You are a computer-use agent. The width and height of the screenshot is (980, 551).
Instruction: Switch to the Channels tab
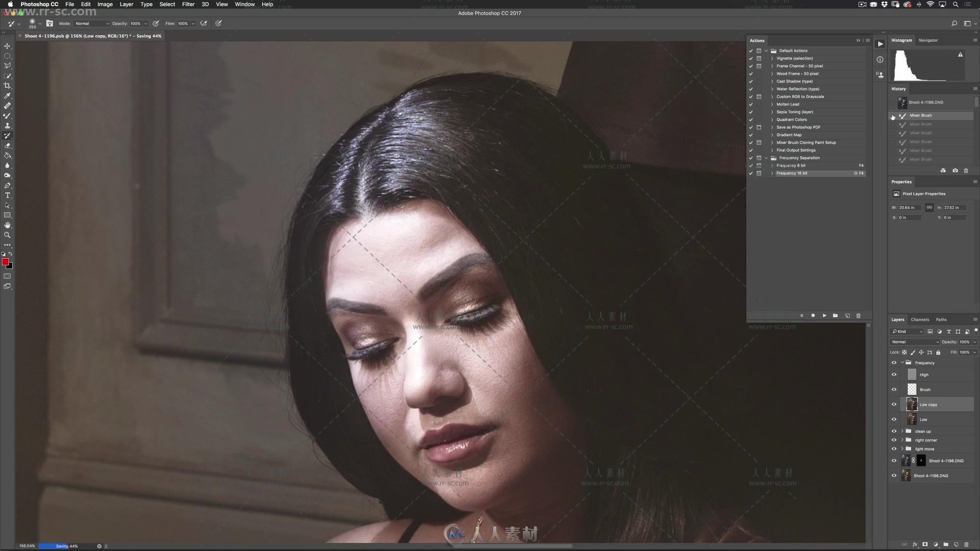click(x=919, y=319)
